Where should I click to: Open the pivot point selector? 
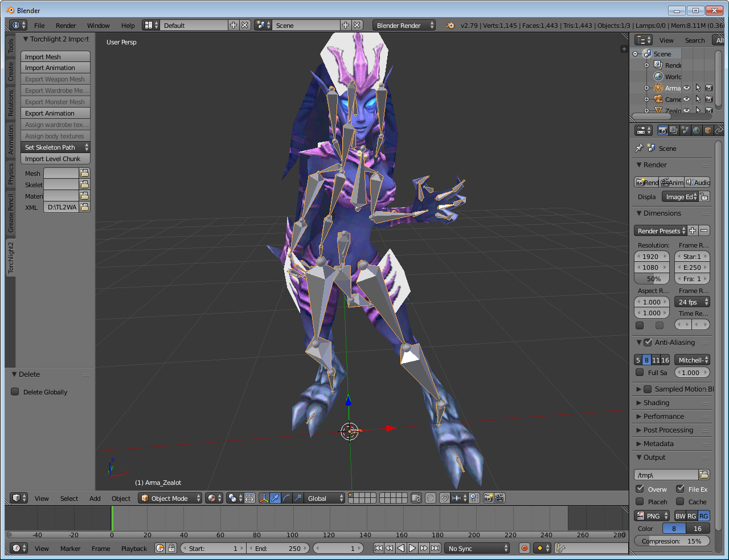235,498
